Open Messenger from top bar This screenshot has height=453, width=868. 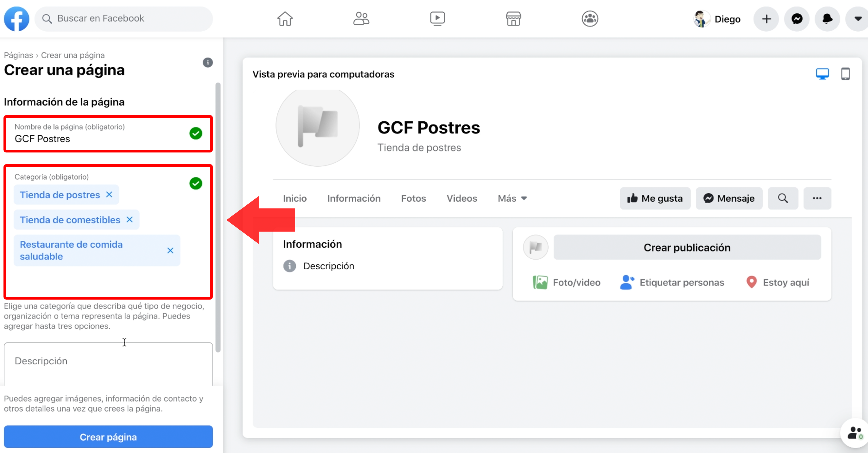(x=796, y=19)
